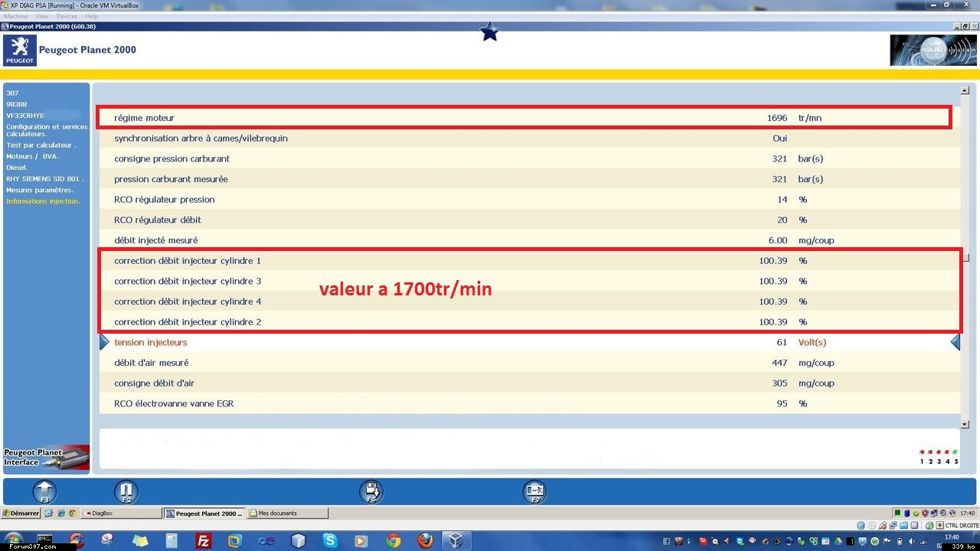Select Mesures paramètres in the left panel
This screenshot has width=980, height=551.
pyautogui.click(x=40, y=190)
